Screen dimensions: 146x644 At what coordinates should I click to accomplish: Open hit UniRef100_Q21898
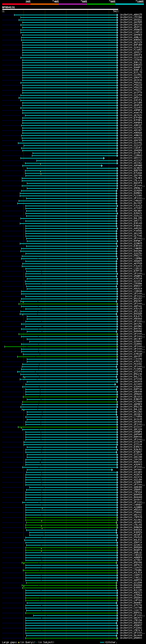point(131,583)
